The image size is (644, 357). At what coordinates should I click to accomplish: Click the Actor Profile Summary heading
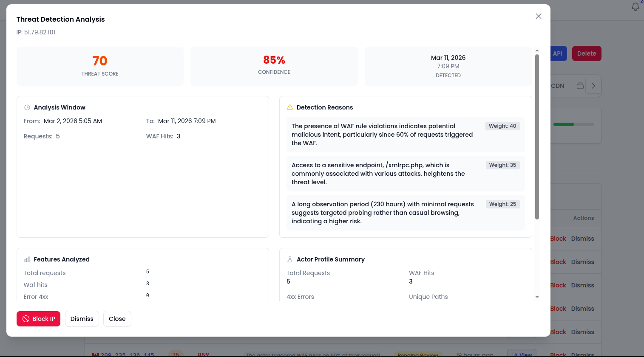click(331, 259)
